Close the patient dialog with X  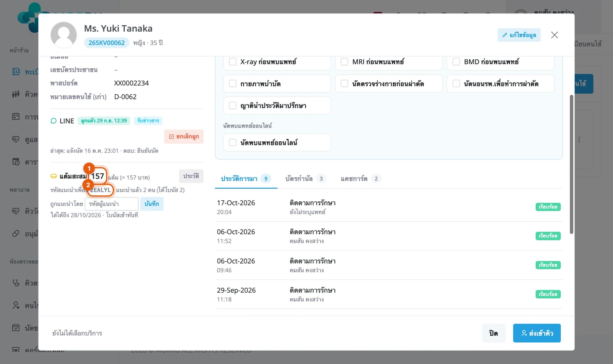(x=554, y=35)
